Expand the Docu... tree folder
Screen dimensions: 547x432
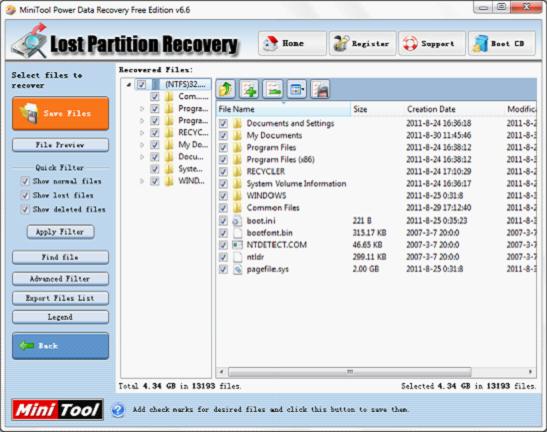[x=142, y=157]
